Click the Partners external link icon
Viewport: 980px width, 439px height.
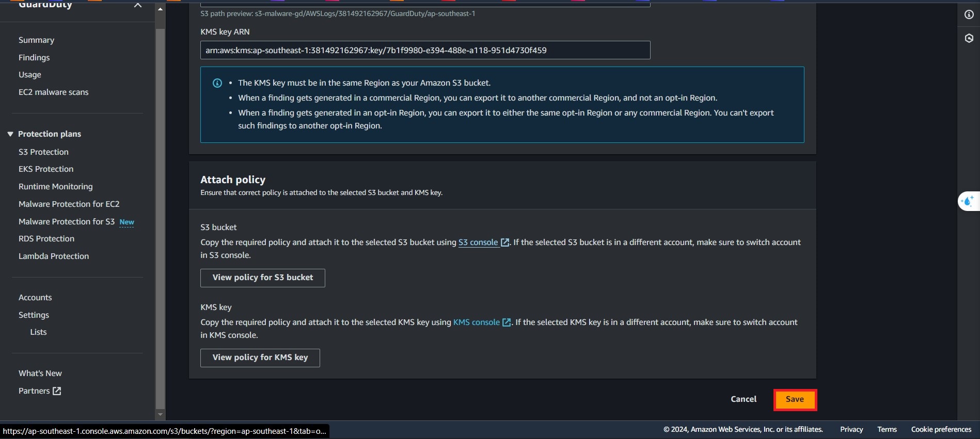click(x=57, y=391)
